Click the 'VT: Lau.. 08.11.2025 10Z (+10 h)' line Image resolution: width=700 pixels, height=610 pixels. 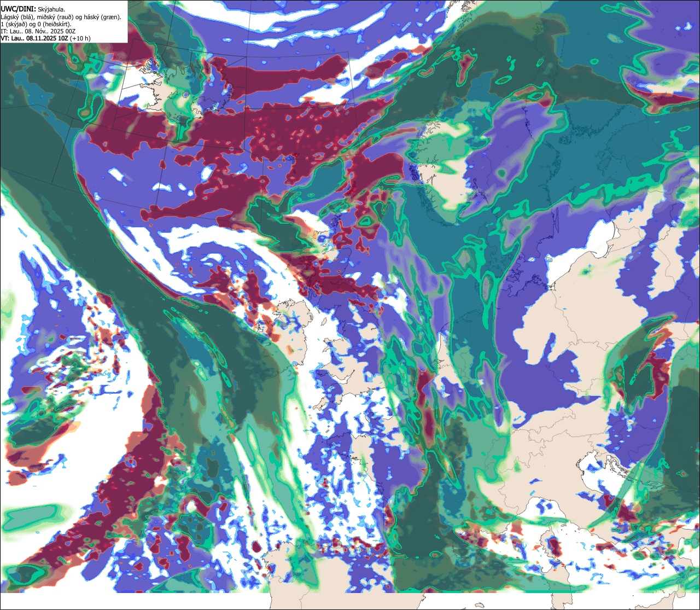[46, 38]
